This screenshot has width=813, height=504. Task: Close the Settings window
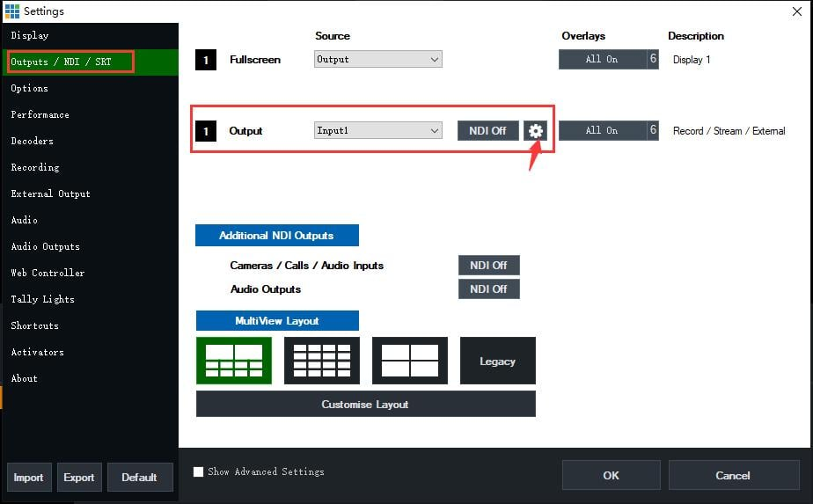(x=796, y=11)
